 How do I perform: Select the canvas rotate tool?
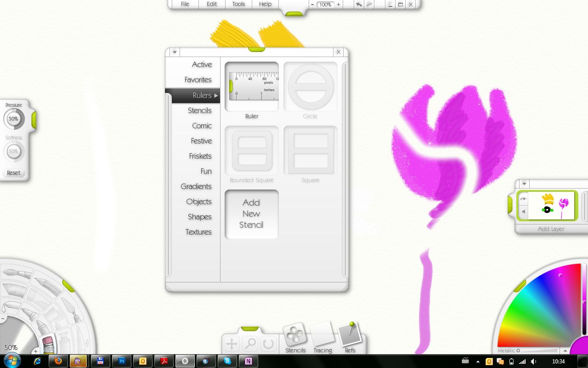[x=268, y=344]
